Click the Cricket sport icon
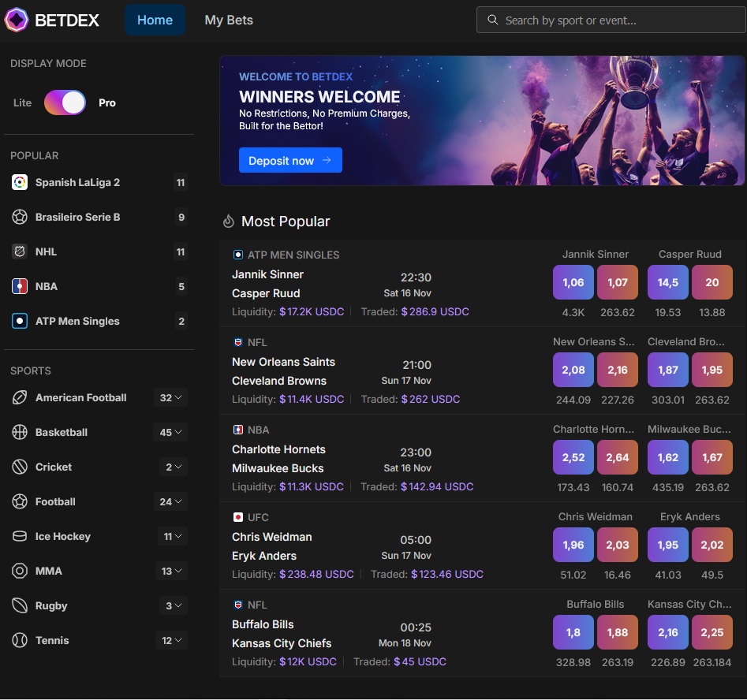 pos(20,467)
